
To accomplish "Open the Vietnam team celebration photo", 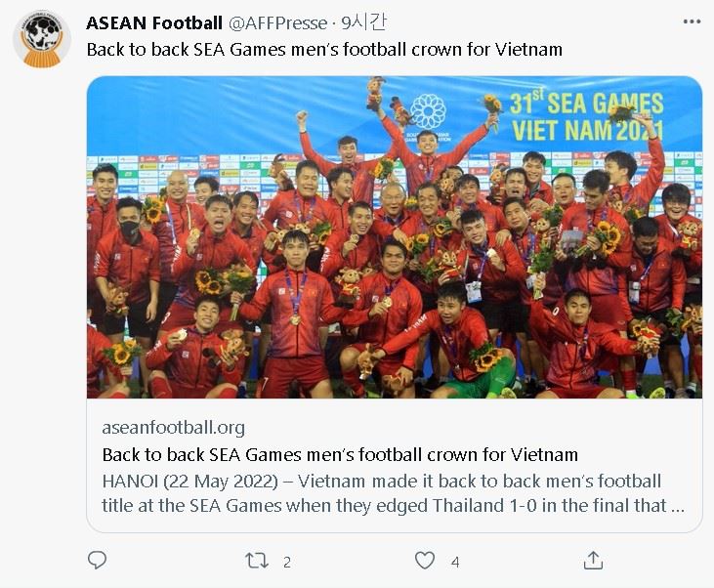I will click(x=395, y=237).
